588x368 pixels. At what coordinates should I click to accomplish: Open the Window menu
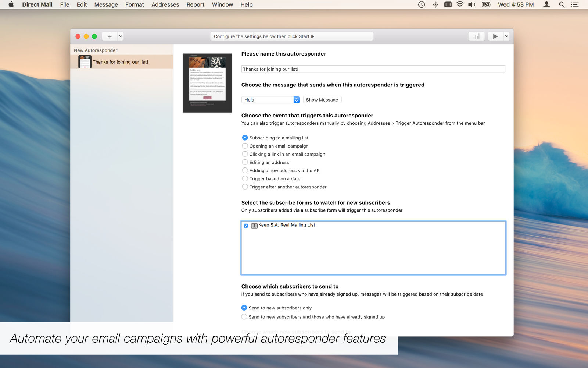pyautogui.click(x=222, y=4)
